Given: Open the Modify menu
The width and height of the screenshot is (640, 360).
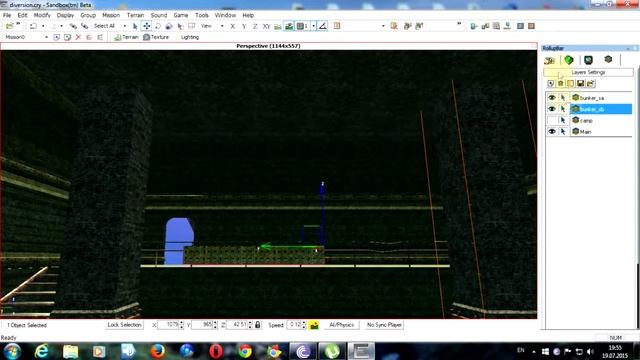Looking at the screenshot, I should click(42, 15).
